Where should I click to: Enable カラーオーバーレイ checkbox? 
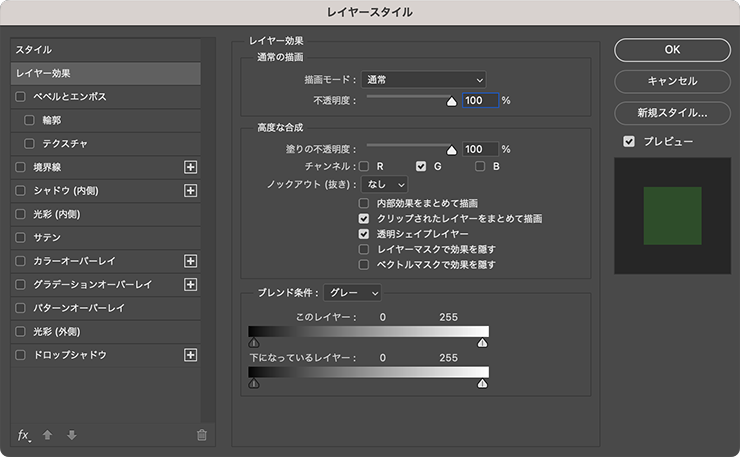20,261
